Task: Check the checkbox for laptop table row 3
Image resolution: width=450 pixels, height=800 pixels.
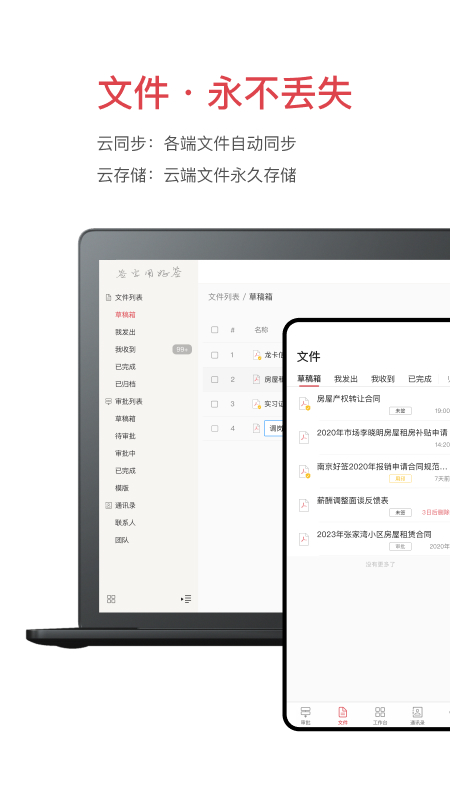Action: [x=215, y=404]
